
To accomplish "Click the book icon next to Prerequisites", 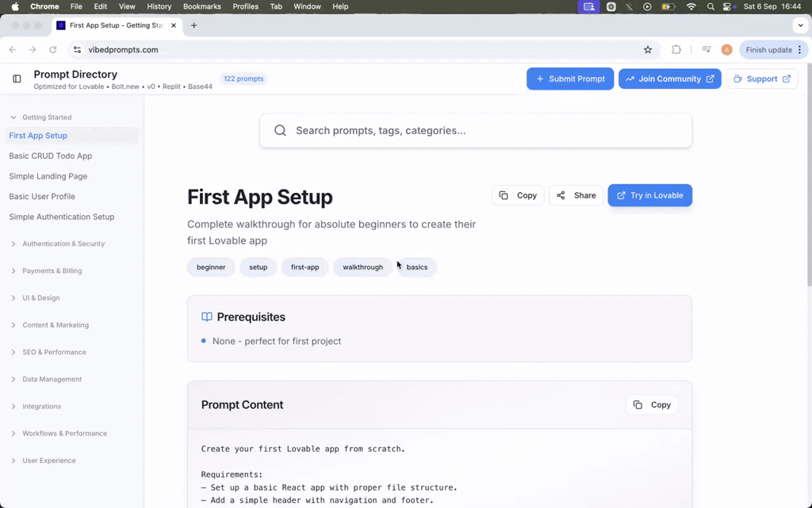I will coord(207,317).
